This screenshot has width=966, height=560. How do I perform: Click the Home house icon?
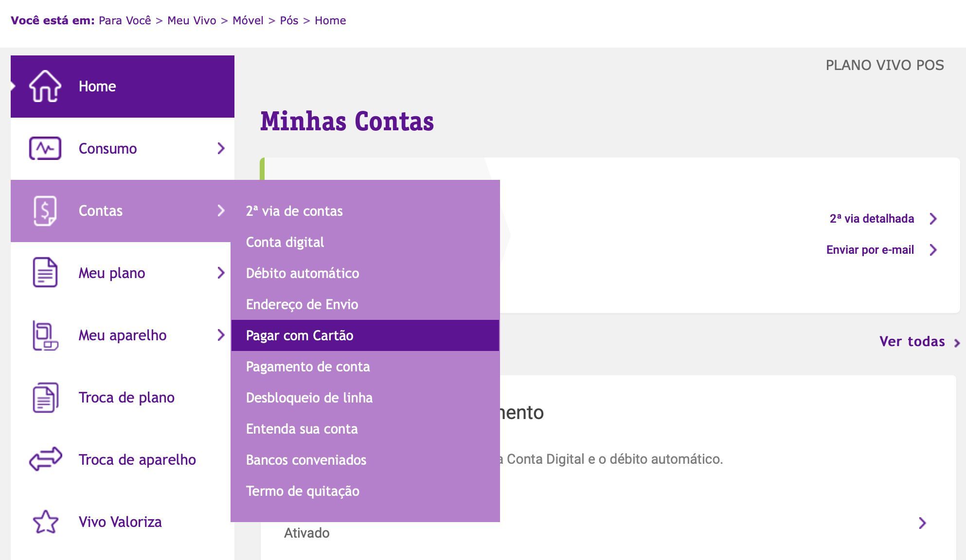[x=45, y=87]
